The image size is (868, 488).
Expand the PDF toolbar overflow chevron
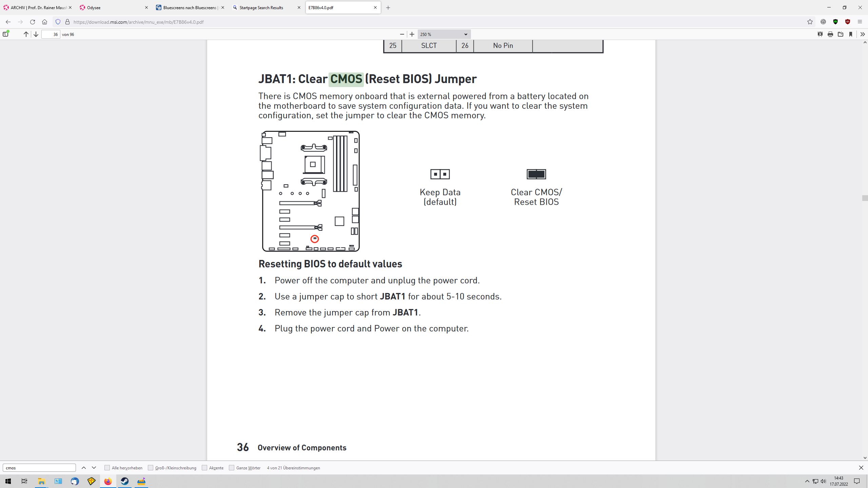click(x=862, y=34)
